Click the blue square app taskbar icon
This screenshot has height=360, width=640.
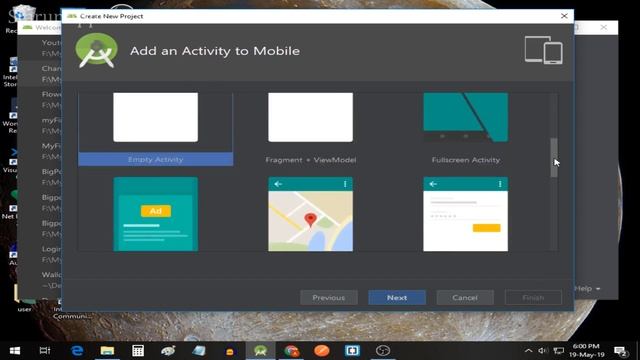(352, 351)
